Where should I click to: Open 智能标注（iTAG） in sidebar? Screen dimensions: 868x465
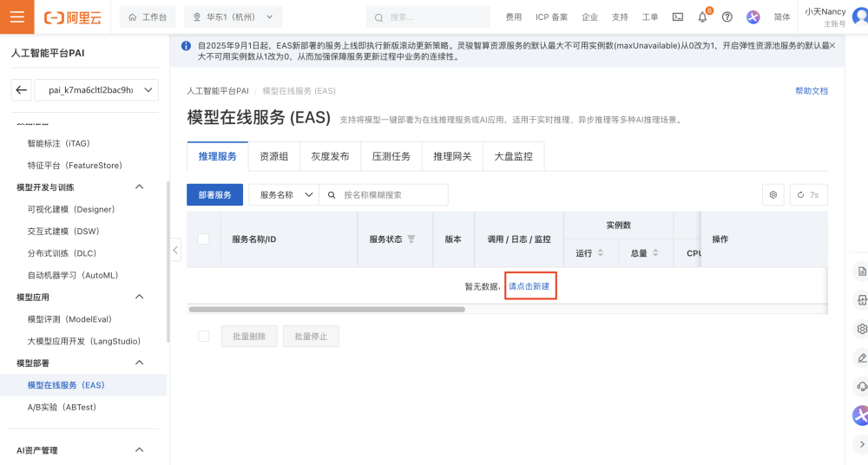tap(59, 143)
